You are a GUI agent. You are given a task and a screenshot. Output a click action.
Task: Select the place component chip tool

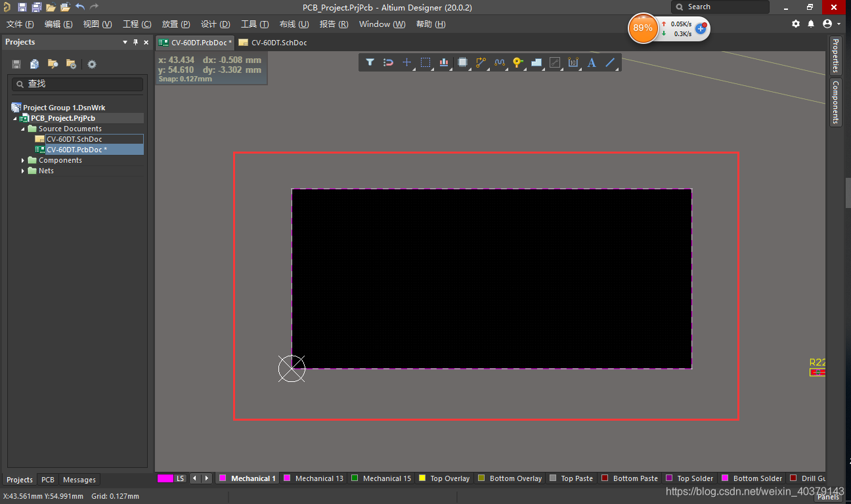(x=462, y=62)
